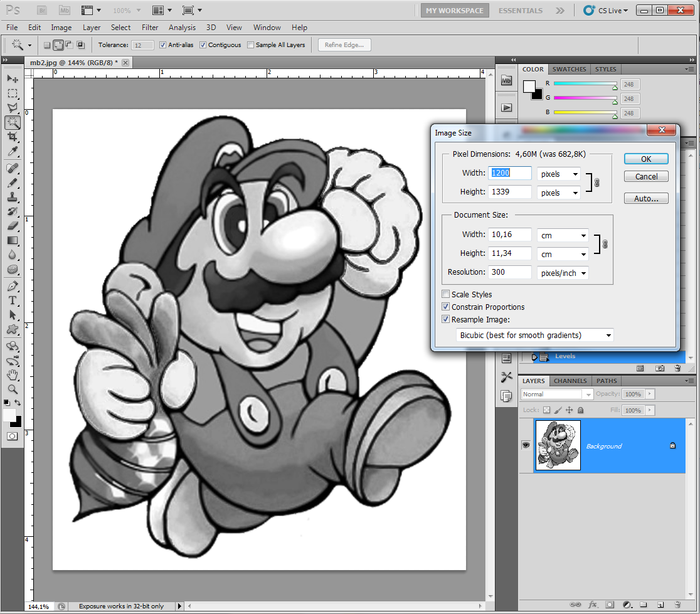
Task: Select the Zoom tool in toolbox
Action: pyautogui.click(x=13, y=389)
